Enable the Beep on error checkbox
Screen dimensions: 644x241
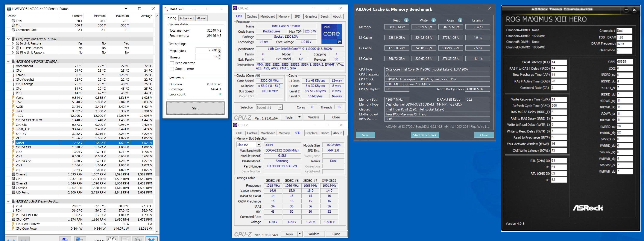point(172,63)
